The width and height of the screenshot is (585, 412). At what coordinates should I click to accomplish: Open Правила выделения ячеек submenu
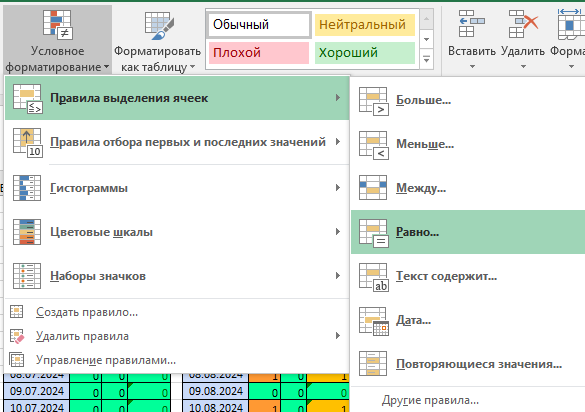[177, 98]
